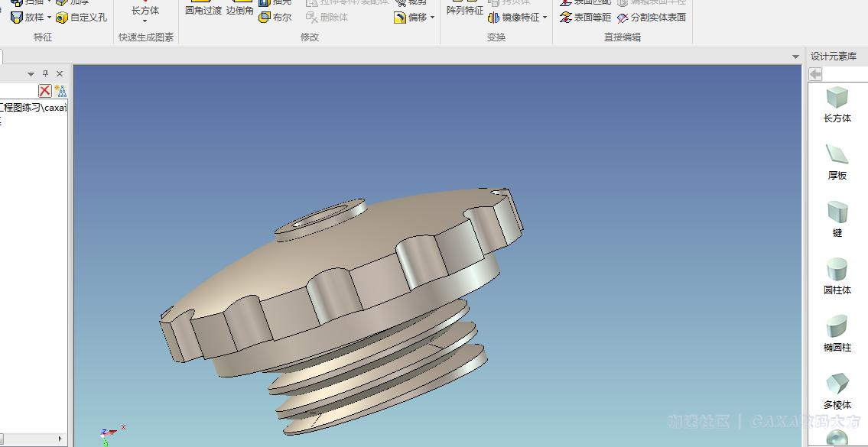Click the 自定义孔 custom hole tool
Viewport: 868px width, 447px height.
[82, 17]
